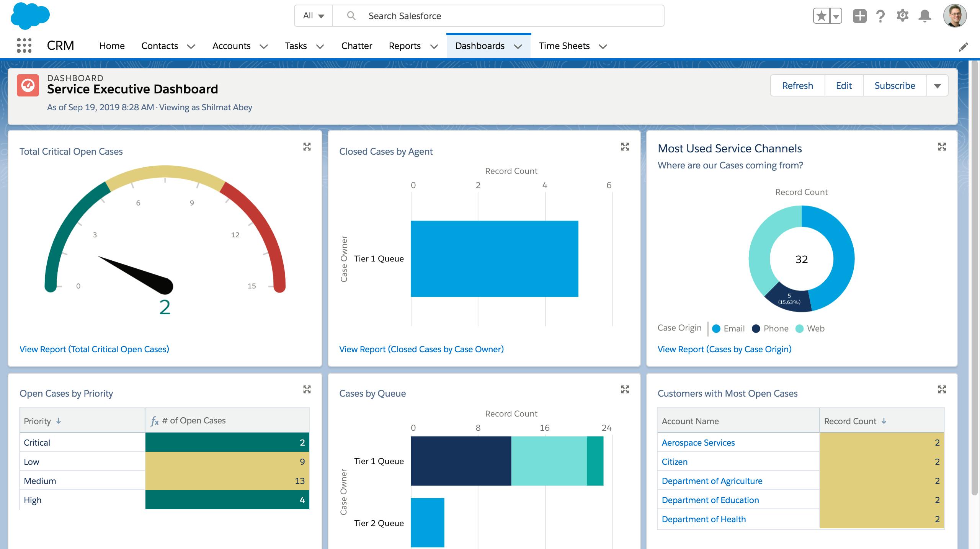Click the Account Name column header
The width and height of the screenshot is (980, 549).
click(738, 421)
